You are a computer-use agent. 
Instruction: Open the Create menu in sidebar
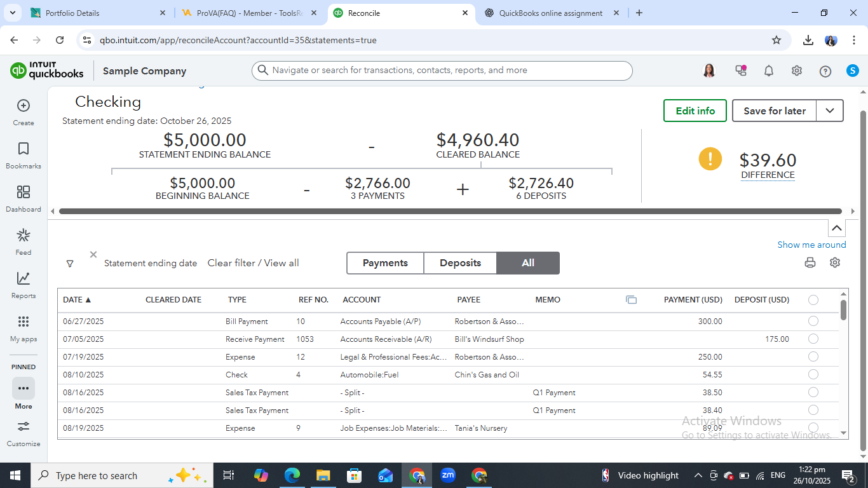(x=24, y=106)
